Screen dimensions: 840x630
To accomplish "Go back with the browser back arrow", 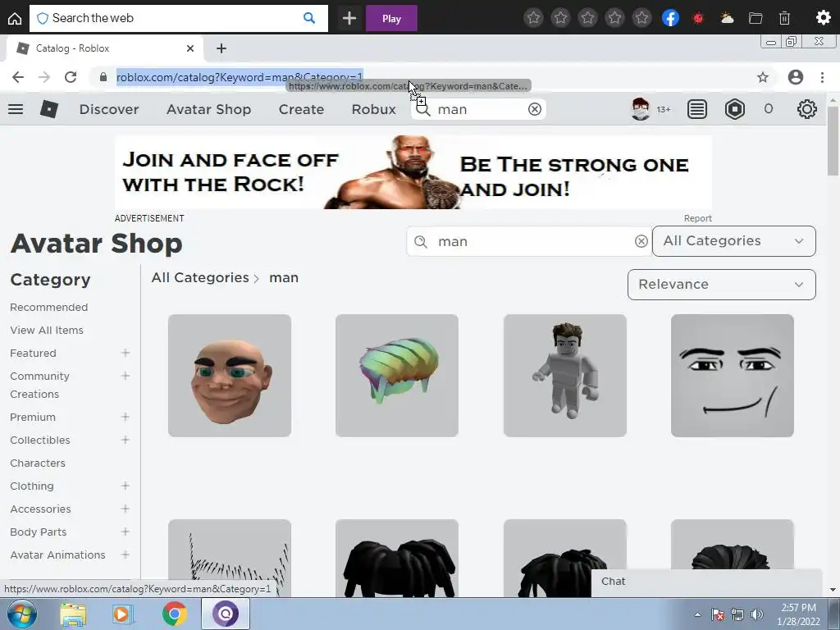I will (18, 77).
